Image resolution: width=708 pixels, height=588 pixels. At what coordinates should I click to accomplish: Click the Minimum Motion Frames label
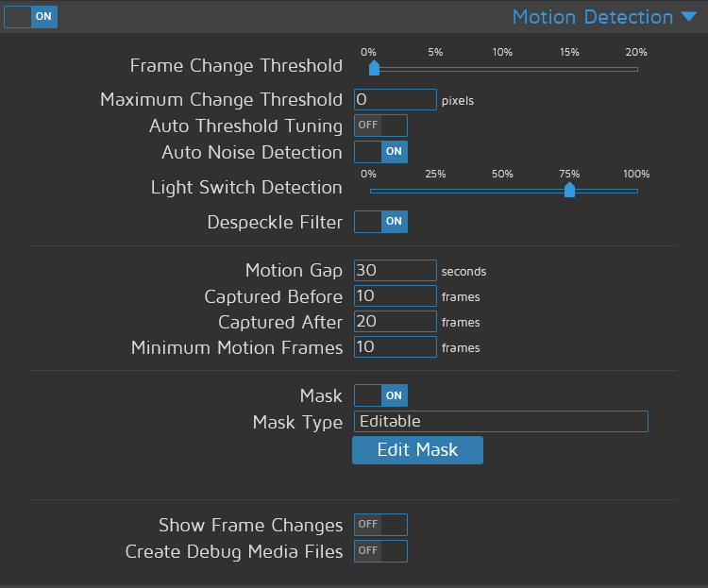click(x=237, y=347)
